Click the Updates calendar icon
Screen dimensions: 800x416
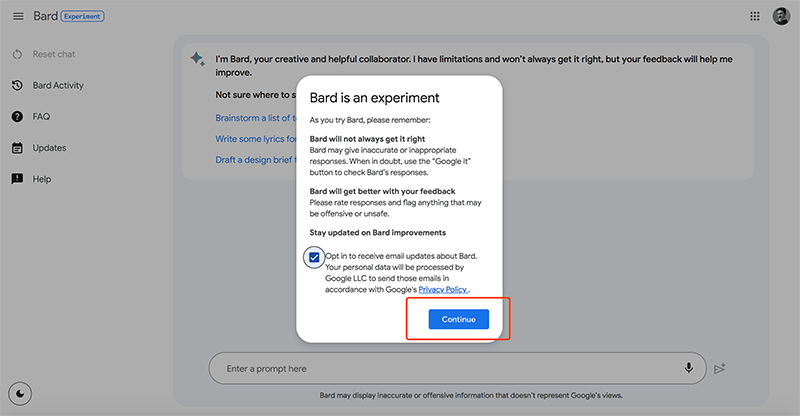click(x=17, y=148)
